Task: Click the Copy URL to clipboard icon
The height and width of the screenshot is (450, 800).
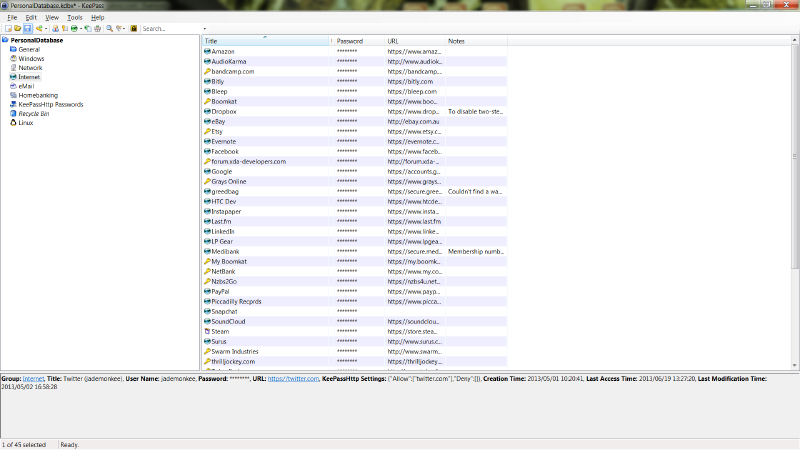Action: 87,29
